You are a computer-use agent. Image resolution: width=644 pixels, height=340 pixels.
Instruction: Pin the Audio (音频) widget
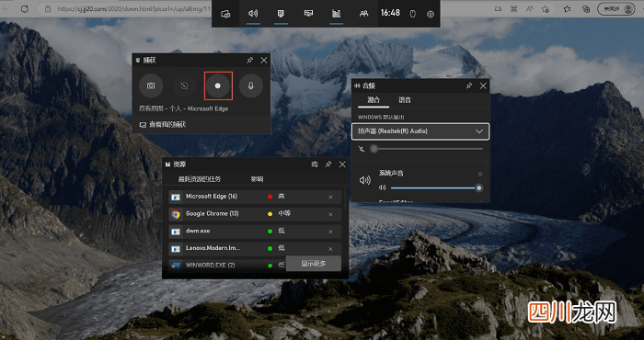coord(468,85)
